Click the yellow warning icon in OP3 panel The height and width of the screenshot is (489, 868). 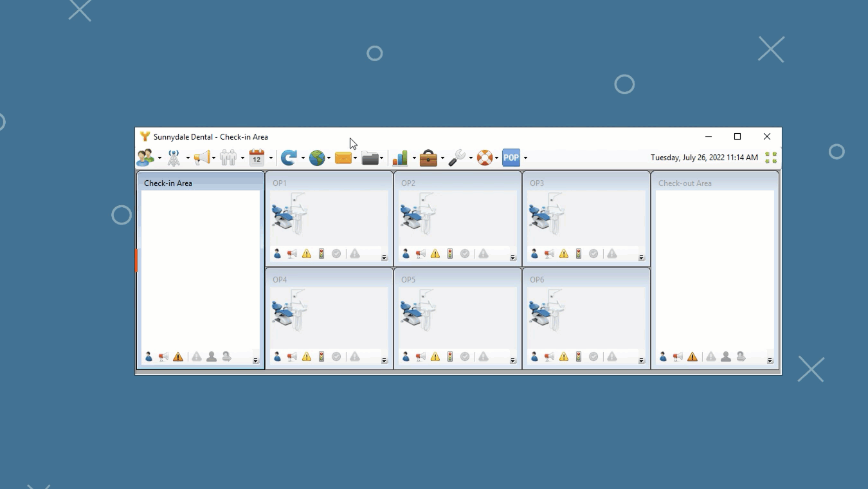click(x=564, y=254)
